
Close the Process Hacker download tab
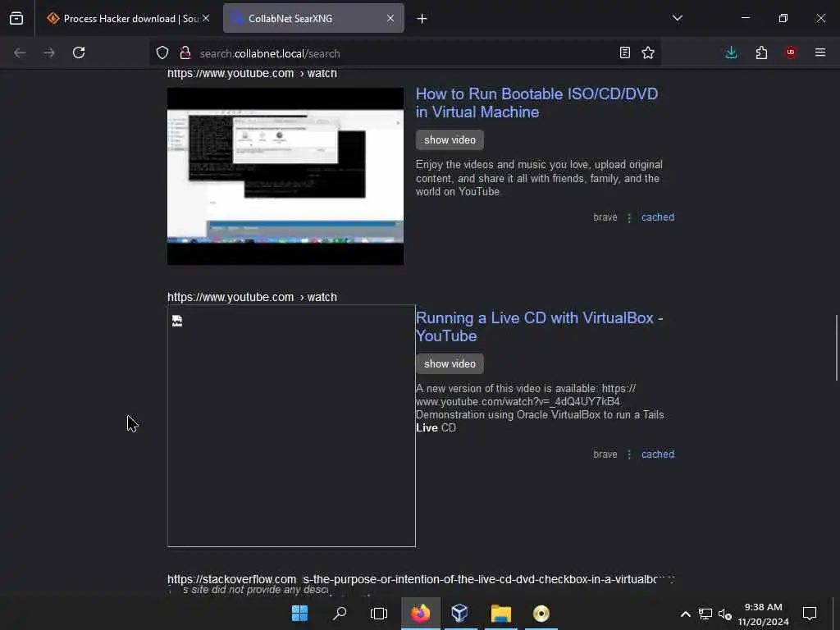coord(206,18)
